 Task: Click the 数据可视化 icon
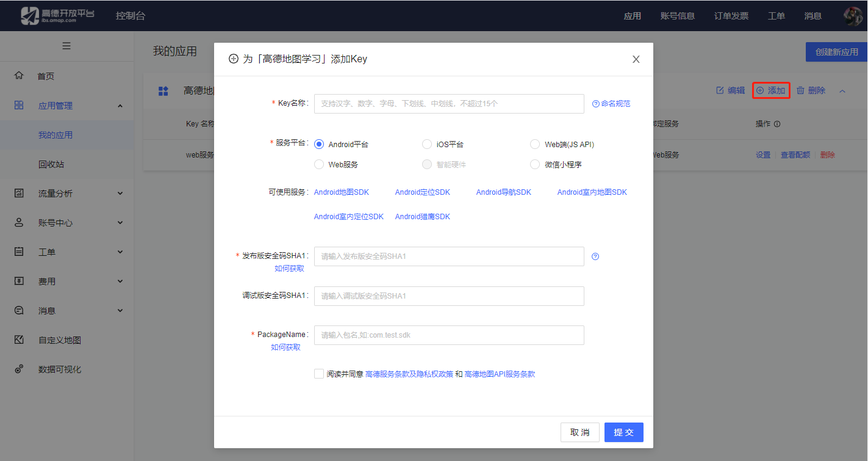tap(19, 369)
